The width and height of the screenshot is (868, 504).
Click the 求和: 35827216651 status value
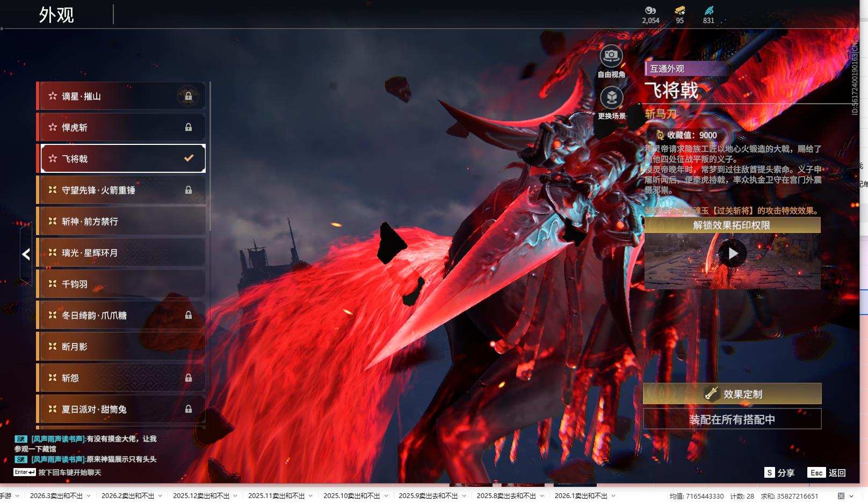[789, 496]
